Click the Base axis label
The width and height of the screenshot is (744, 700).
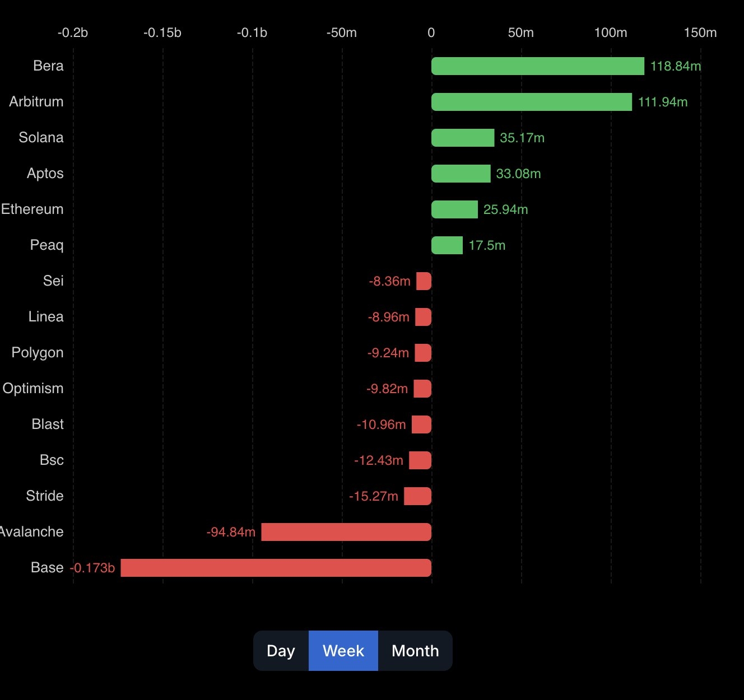coord(47,568)
